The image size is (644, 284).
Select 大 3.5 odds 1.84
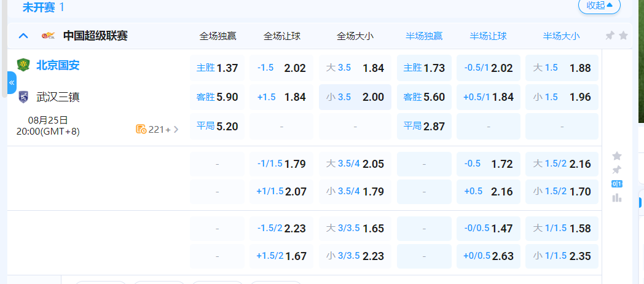[355, 68]
